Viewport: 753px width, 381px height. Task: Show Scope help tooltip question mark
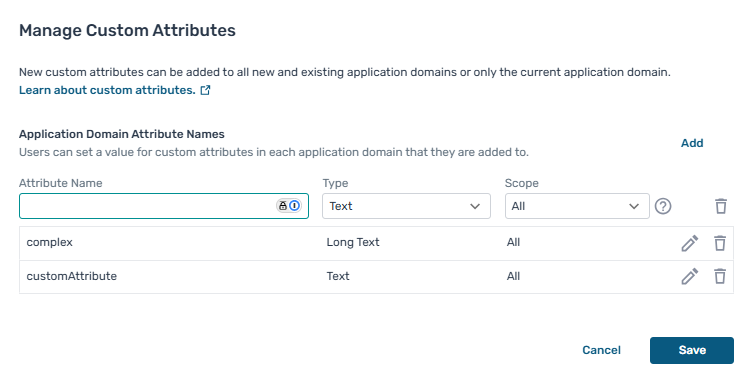(663, 206)
